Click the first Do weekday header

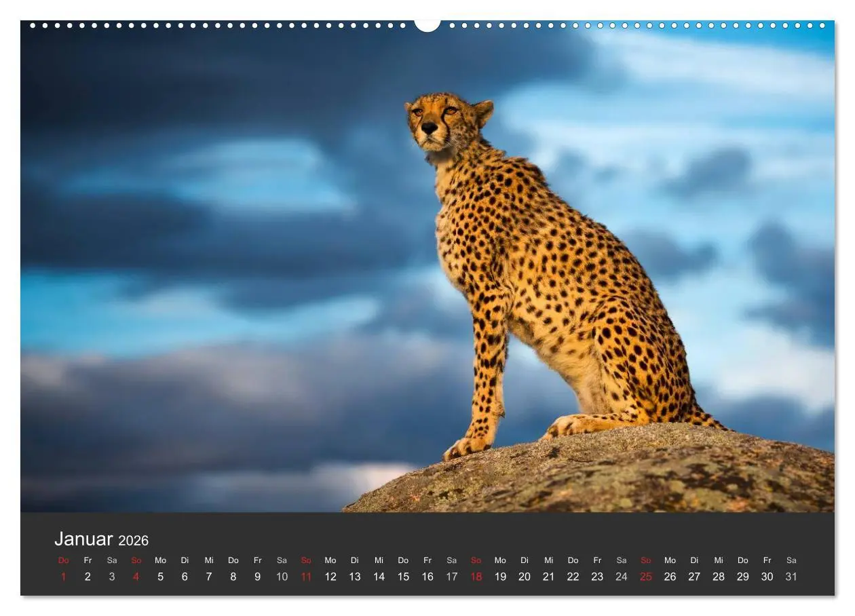click(x=64, y=560)
